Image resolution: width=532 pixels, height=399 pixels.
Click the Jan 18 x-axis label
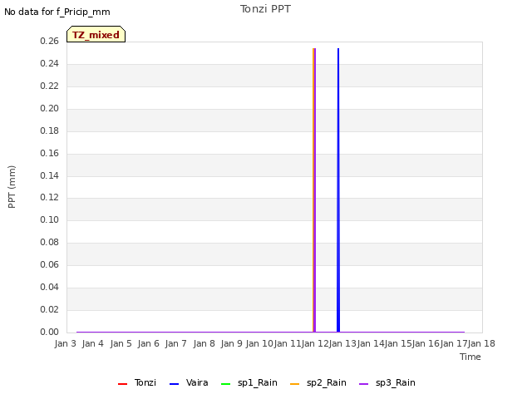[482, 343]
